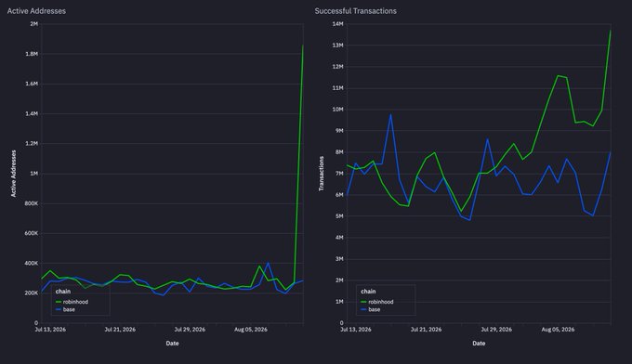
Task: Click green robinhood swatch in Active Addresses legend
Action: pyautogui.click(x=59, y=302)
